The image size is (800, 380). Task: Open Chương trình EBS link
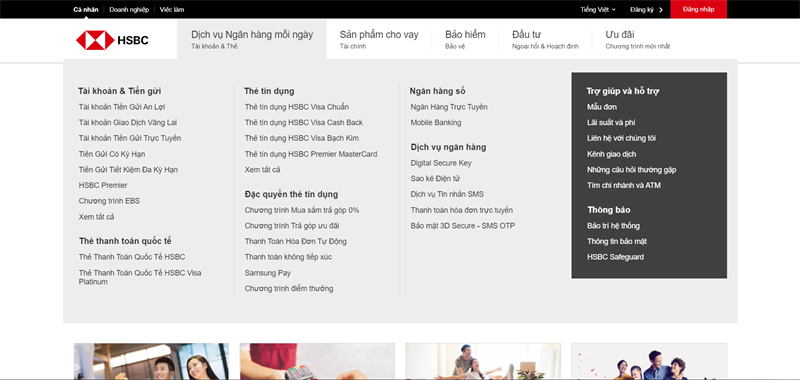coord(109,201)
